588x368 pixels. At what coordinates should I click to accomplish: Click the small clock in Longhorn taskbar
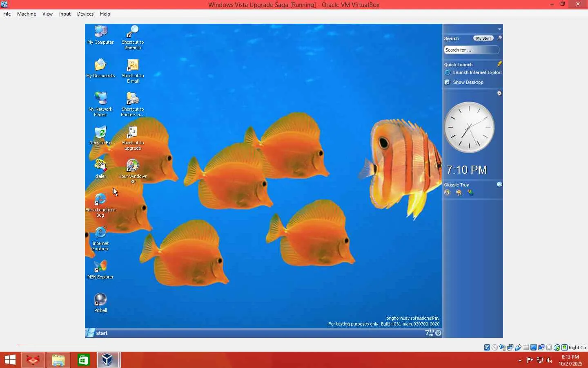429,333
